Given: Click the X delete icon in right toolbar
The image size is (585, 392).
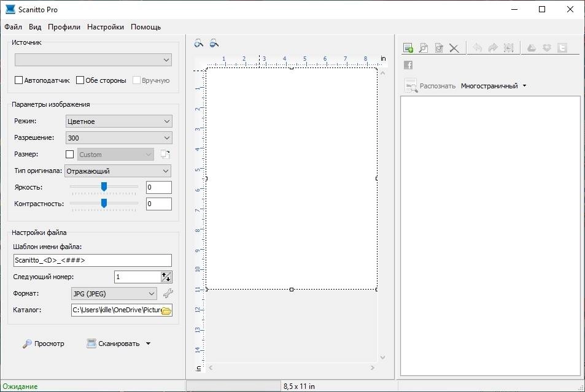Looking at the screenshot, I should [x=454, y=48].
